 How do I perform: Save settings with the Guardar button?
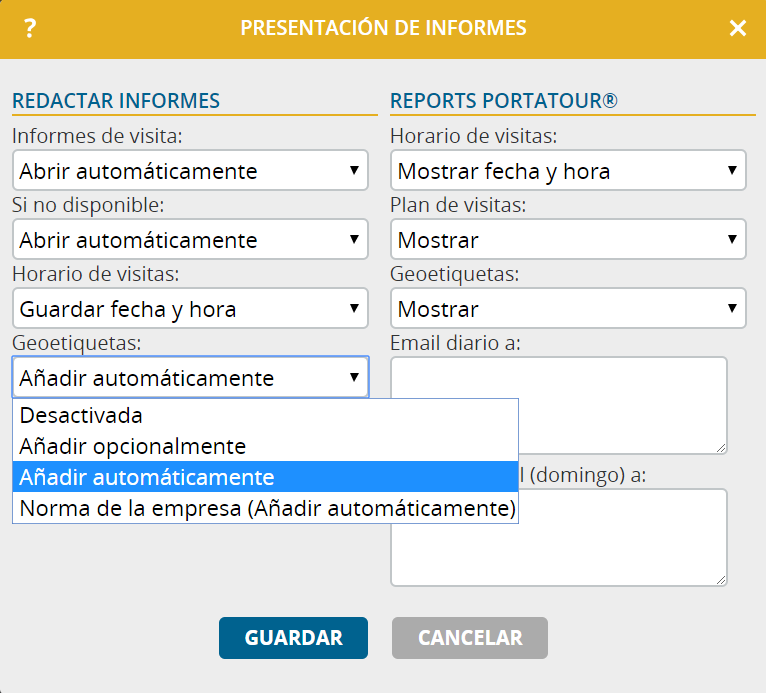293,638
